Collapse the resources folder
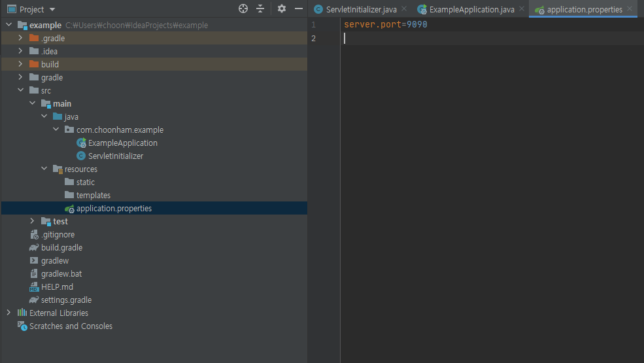 [44, 169]
